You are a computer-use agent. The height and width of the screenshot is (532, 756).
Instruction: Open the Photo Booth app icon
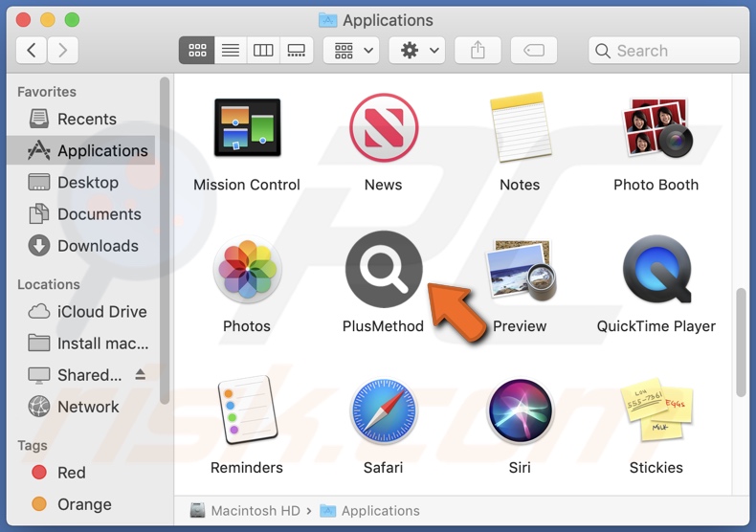tap(656, 127)
